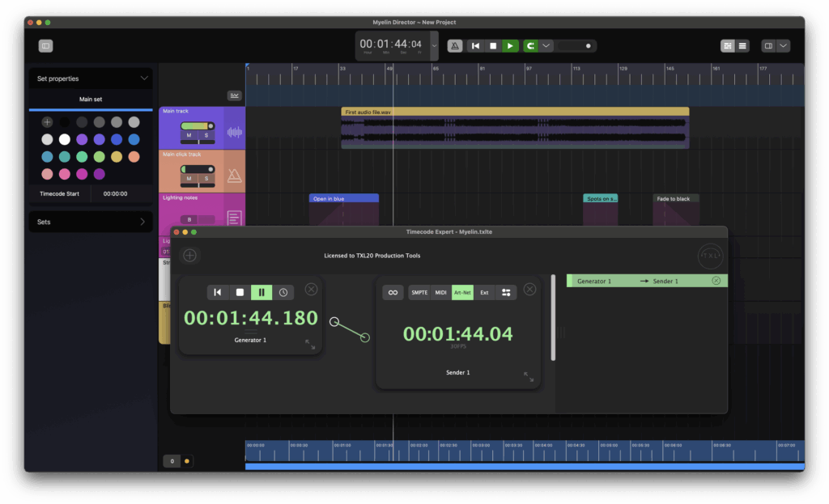Click the clock icon on Generator 1
This screenshot has height=504, width=829.
283,292
